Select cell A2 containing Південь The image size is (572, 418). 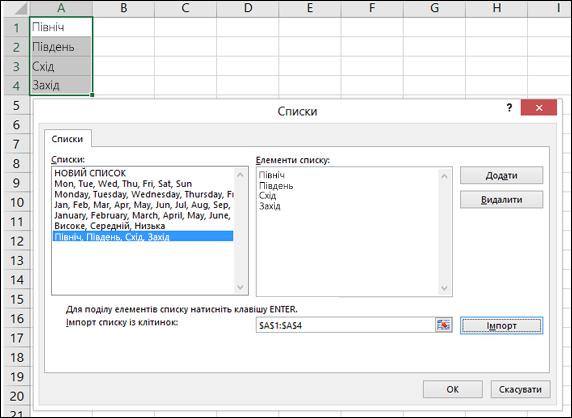pos(61,47)
